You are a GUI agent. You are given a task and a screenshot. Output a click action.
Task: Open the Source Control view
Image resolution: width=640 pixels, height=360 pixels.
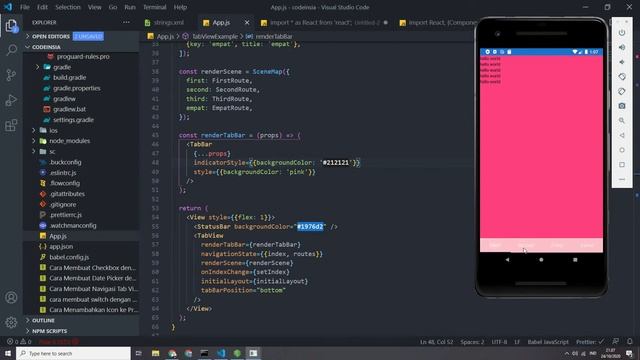click(11, 75)
